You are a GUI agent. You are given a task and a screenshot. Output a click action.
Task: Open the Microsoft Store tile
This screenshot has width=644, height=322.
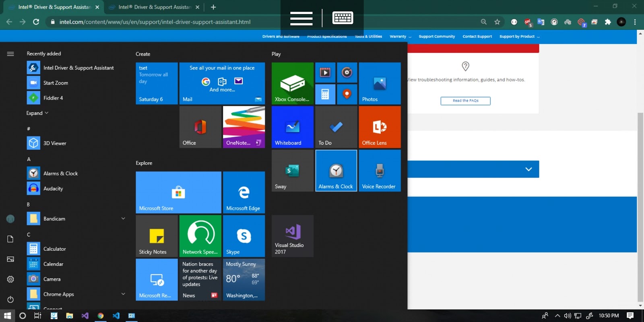pyautogui.click(x=178, y=192)
